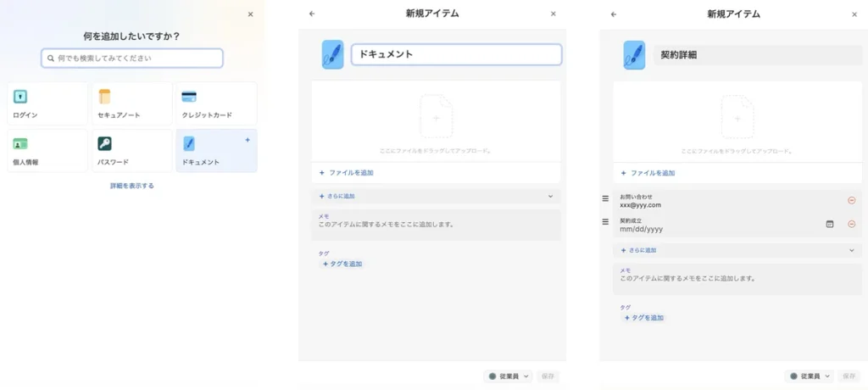Image resolution: width=868 pixels, height=390 pixels.
Task: Expand さらに追加 in the ドキュメント item form
Action: coord(435,196)
